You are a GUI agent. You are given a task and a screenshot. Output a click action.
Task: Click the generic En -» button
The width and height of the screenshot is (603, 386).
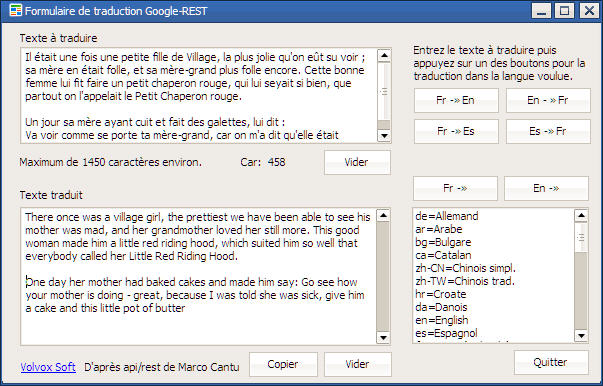click(546, 188)
